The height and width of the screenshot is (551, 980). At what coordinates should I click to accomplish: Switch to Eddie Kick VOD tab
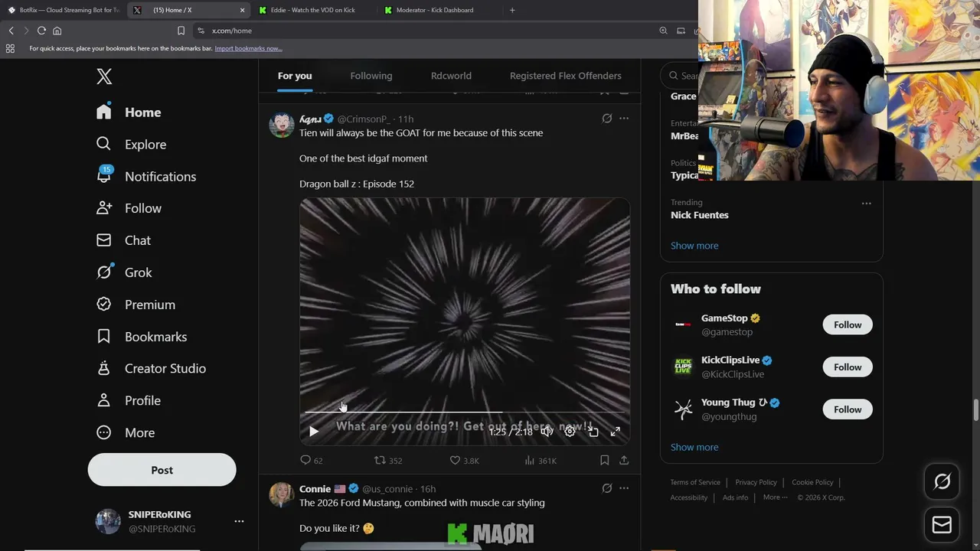tap(312, 10)
